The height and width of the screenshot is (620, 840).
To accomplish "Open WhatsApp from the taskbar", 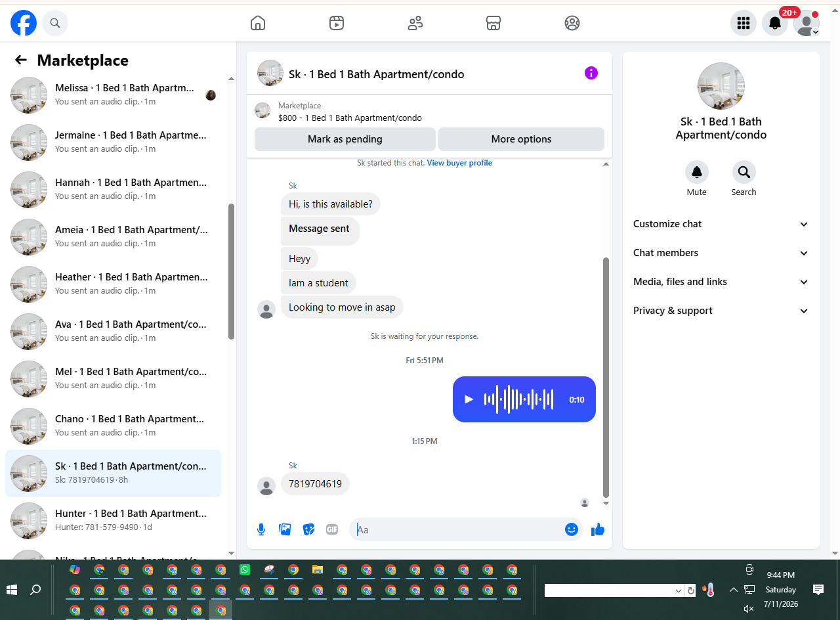I will coord(245,569).
